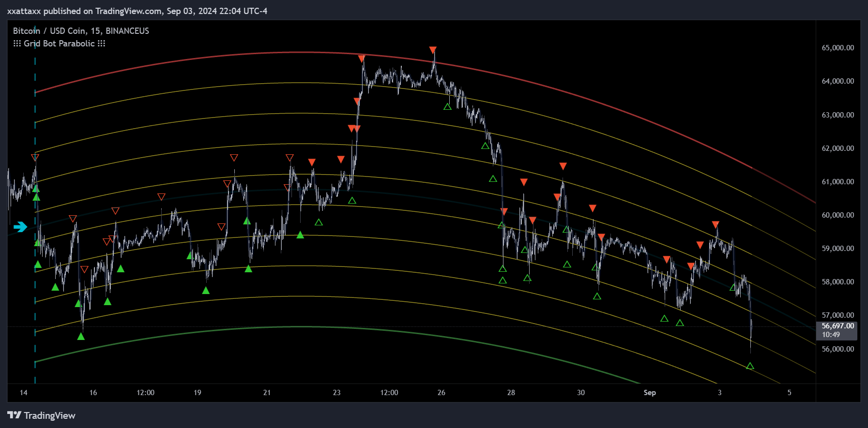Click the 61,000.00 price axis label

838,182
